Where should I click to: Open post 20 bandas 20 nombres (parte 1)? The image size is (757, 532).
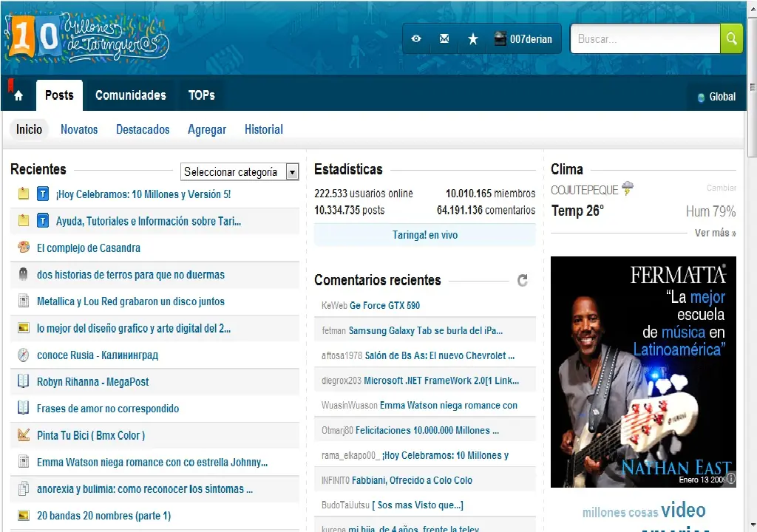point(103,516)
